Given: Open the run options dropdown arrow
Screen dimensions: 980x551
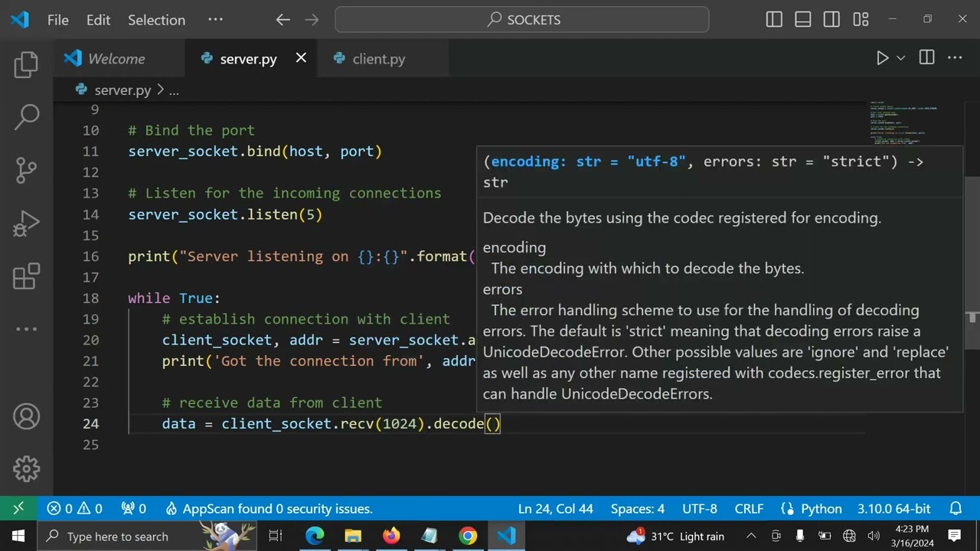Looking at the screenshot, I should tap(901, 58).
